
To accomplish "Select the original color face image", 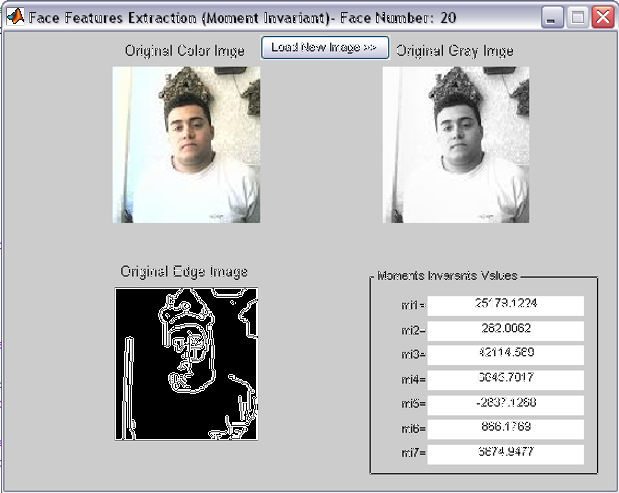I will point(186,145).
